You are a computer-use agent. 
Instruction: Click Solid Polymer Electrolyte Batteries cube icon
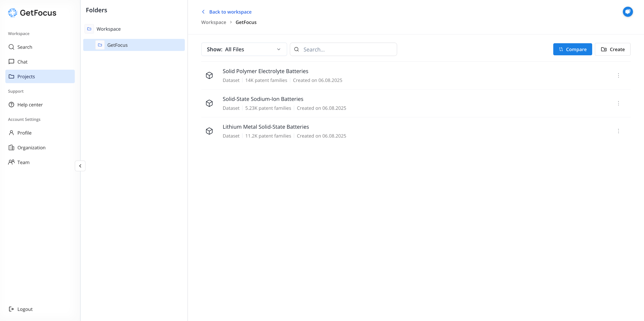point(209,75)
